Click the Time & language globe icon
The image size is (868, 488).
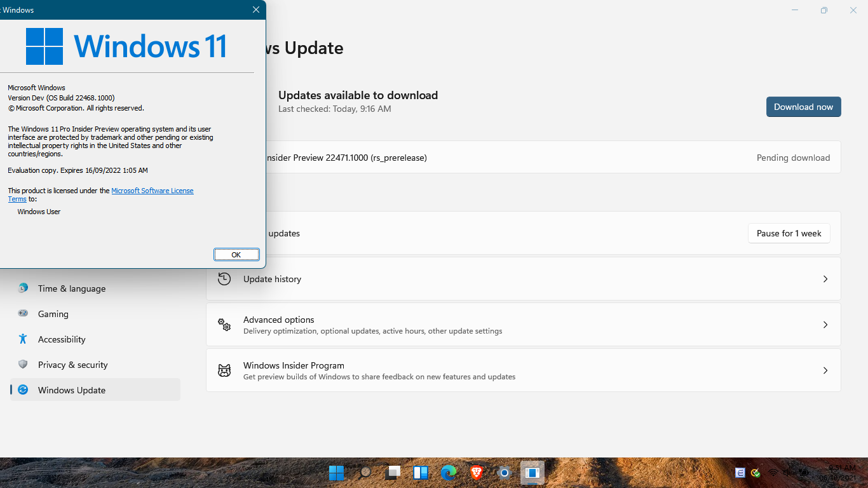[x=23, y=288]
